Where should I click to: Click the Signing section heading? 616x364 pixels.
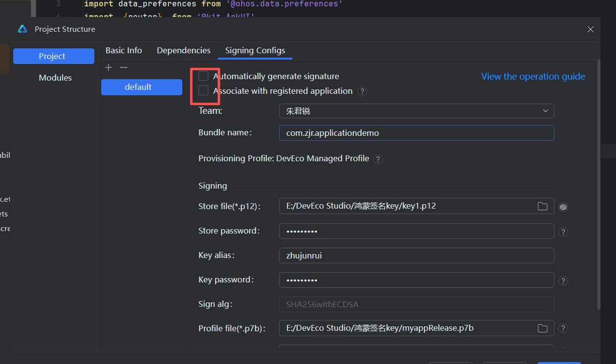coord(213,186)
